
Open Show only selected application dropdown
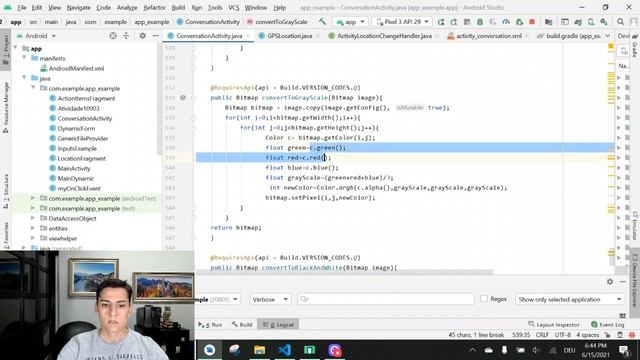(570, 299)
